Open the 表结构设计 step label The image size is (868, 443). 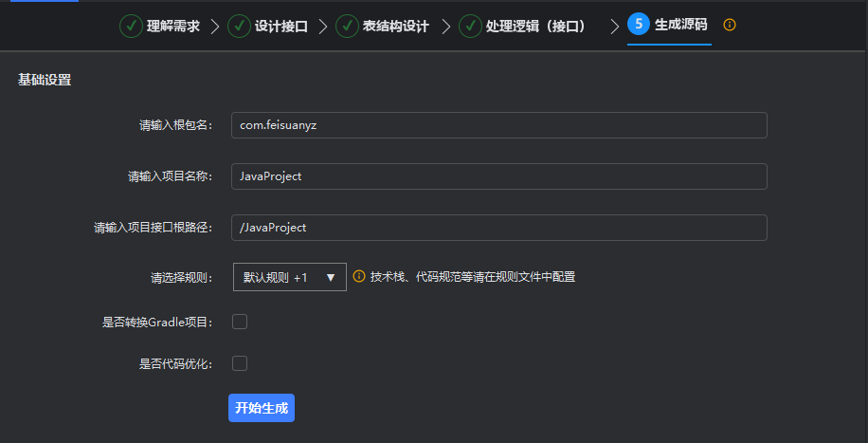pyautogui.click(x=395, y=26)
